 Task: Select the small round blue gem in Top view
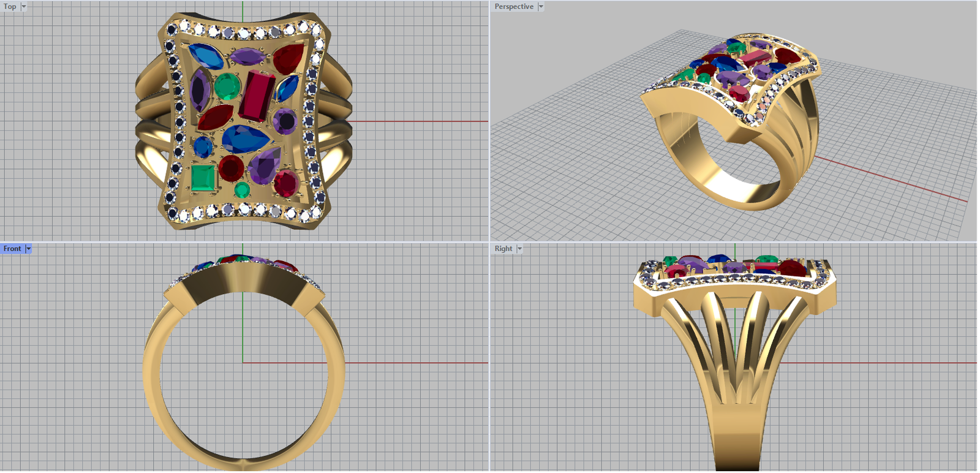tap(203, 147)
